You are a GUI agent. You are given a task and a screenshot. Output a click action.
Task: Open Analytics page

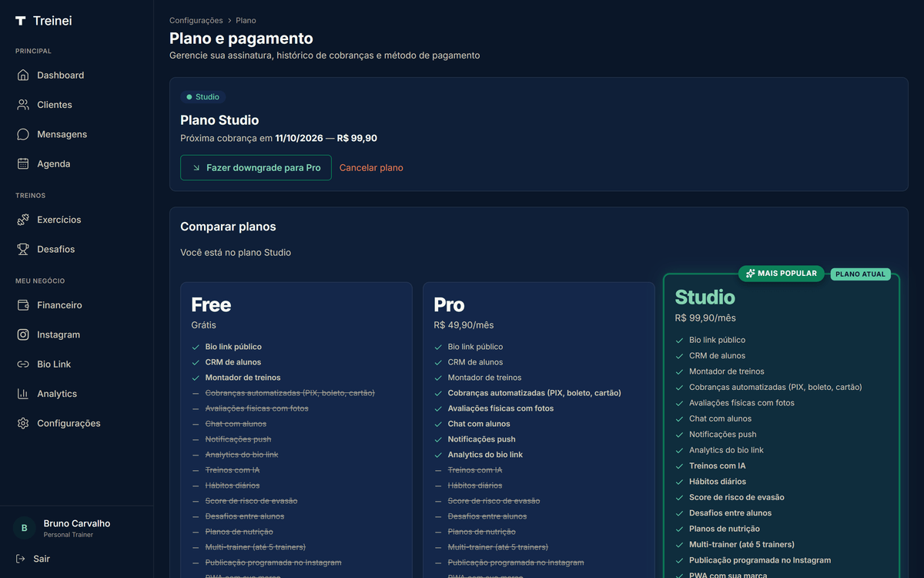point(77,394)
